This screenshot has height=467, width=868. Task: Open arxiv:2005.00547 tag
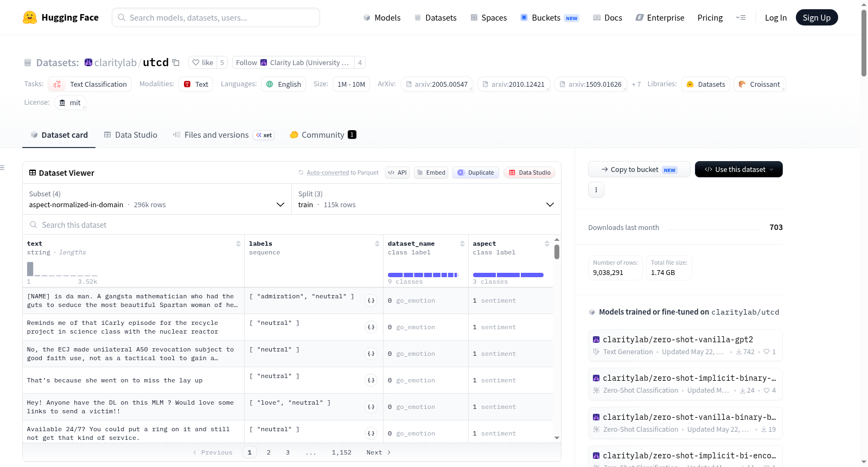[x=437, y=84]
